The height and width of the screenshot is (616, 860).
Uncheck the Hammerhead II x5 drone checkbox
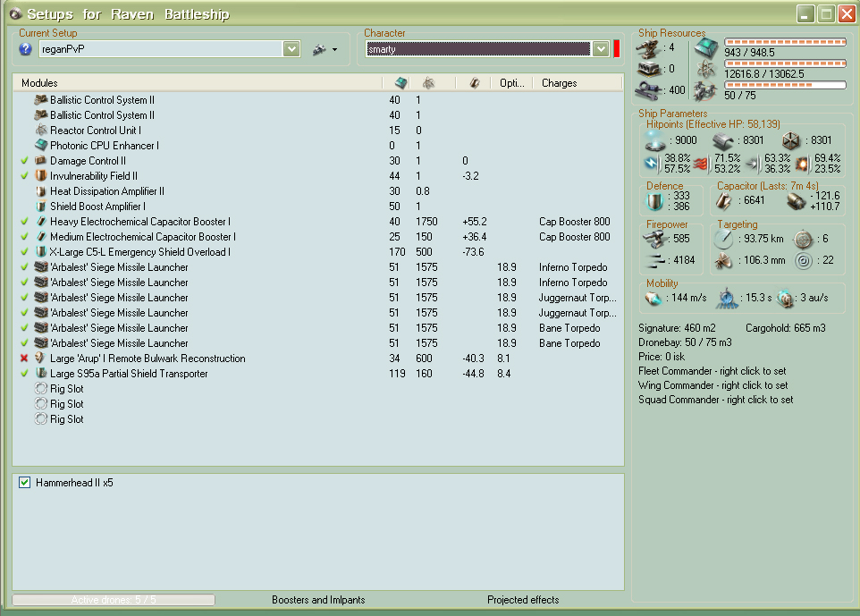[25, 483]
